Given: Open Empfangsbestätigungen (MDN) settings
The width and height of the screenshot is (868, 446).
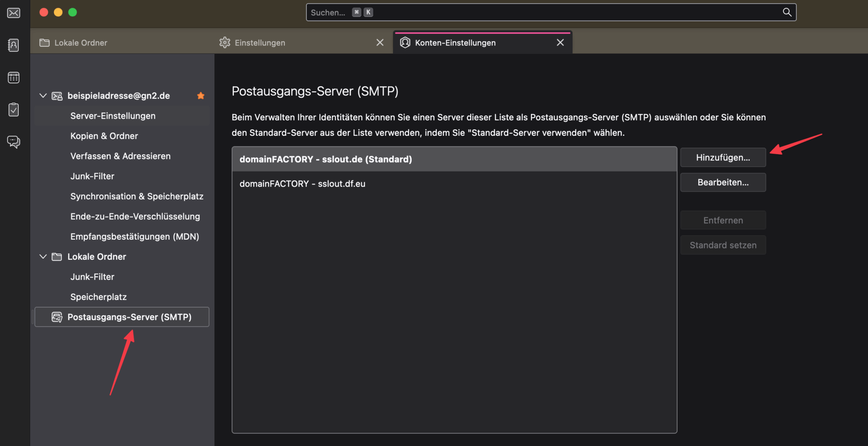Looking at the screenshot, I should [x=122, y=237].
